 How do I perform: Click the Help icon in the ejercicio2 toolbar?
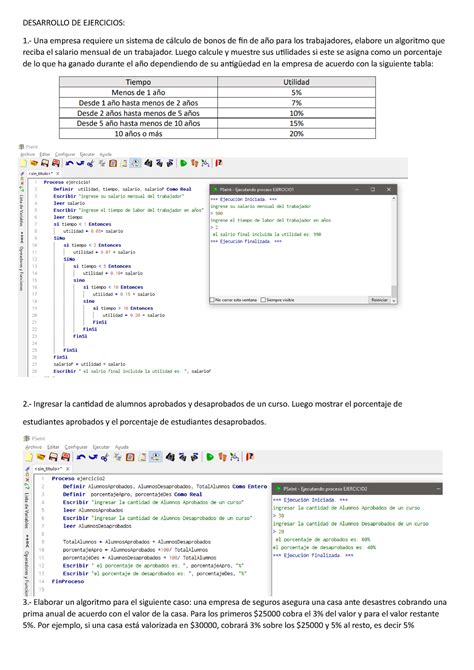(250, 457)
